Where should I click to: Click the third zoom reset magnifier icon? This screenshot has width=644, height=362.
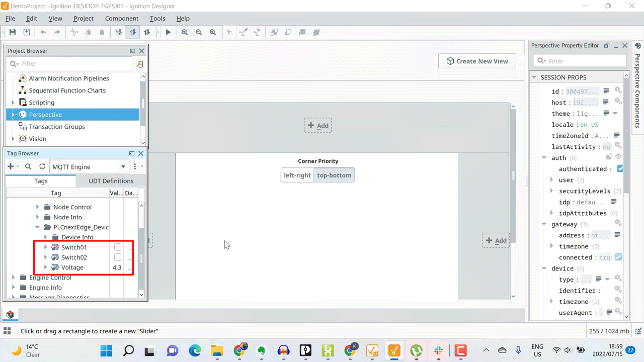(x=213, y=32)
